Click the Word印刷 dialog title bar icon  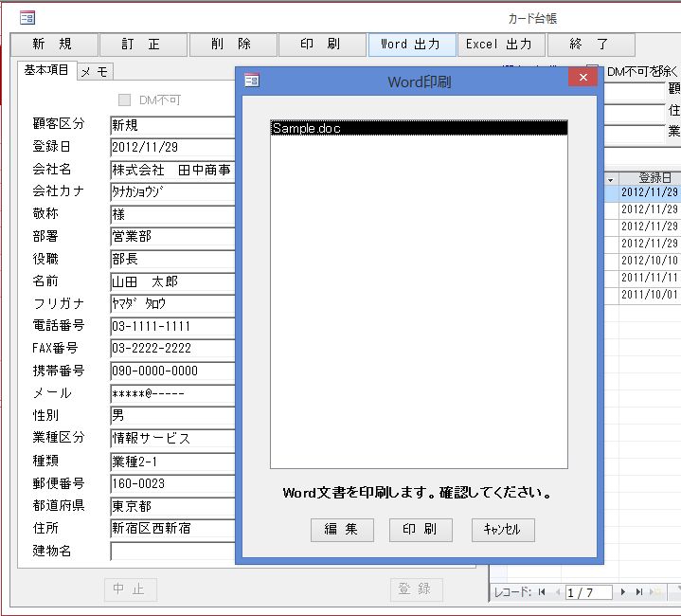click(x=251, y=81)
